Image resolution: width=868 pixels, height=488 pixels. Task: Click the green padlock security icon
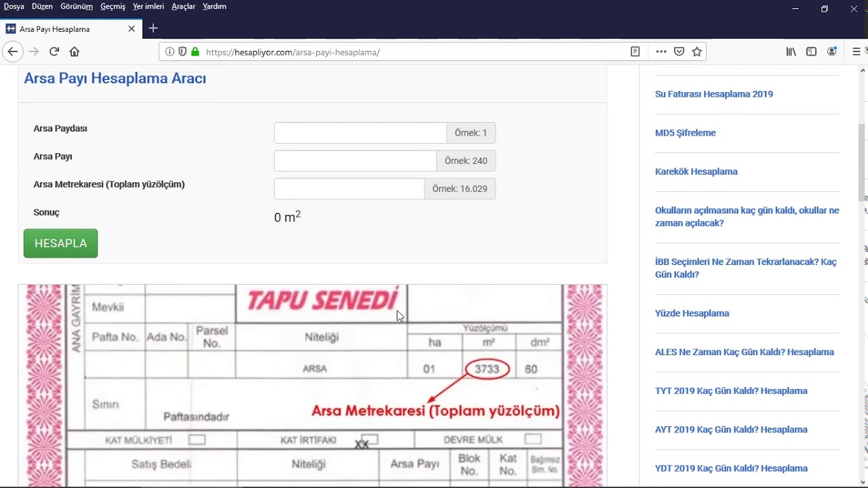[x=195, y=52]
